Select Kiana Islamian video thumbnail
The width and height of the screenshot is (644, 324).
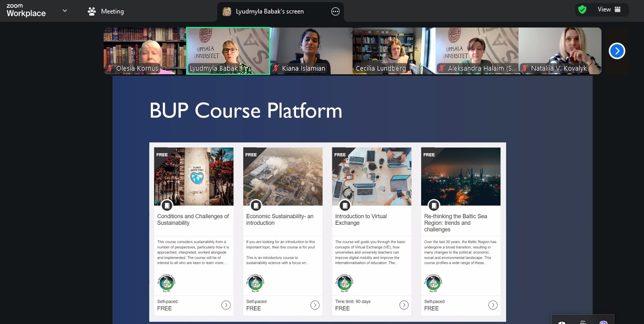[311, 51]
